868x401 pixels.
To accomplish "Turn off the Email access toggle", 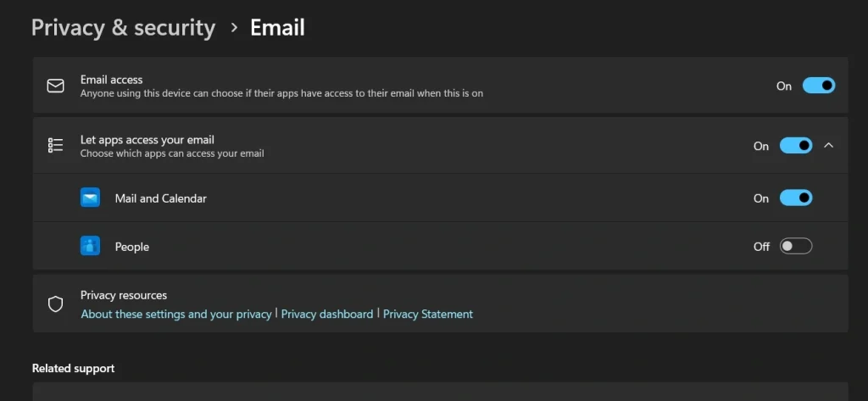I will pyautogui.click(x=818, y=86).
